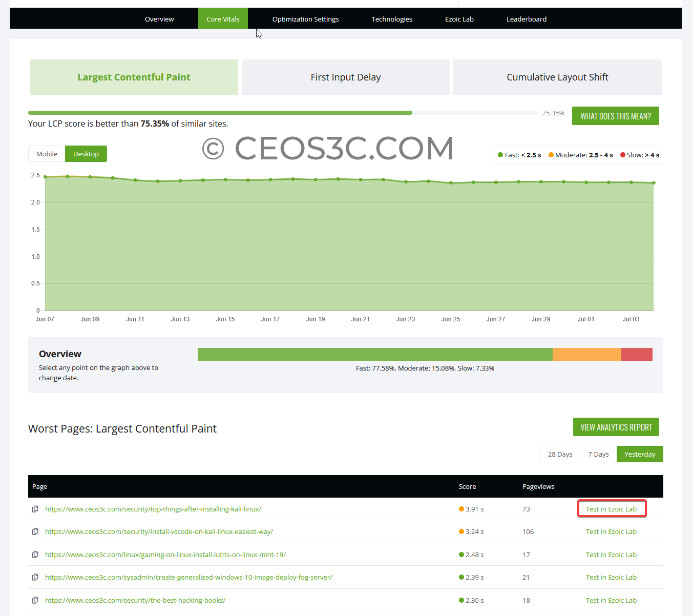Click the Moderate legend entry

coord(580,155)
